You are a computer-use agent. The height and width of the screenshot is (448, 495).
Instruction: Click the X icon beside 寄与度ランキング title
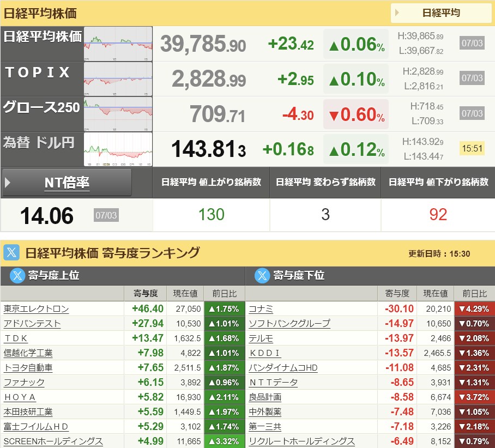click(x=11, y=252)
